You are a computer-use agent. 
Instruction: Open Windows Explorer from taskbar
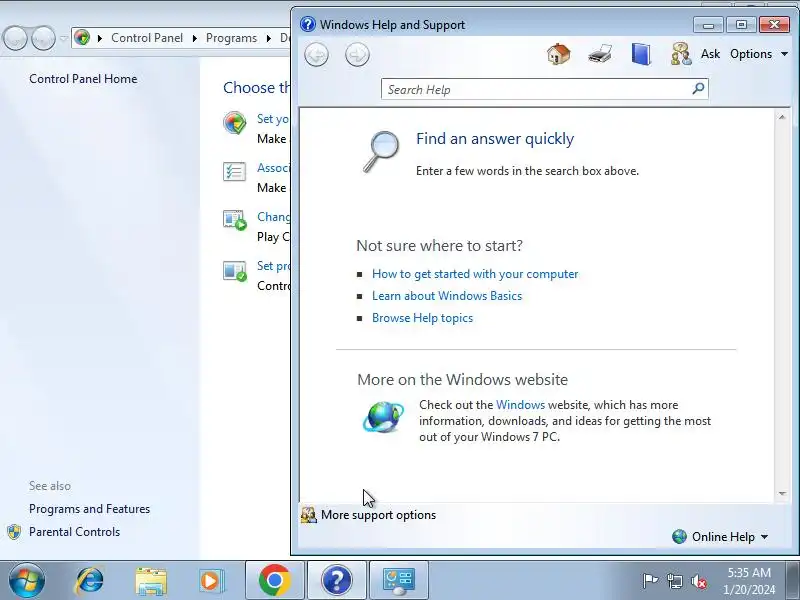click(x=151, y=581)
